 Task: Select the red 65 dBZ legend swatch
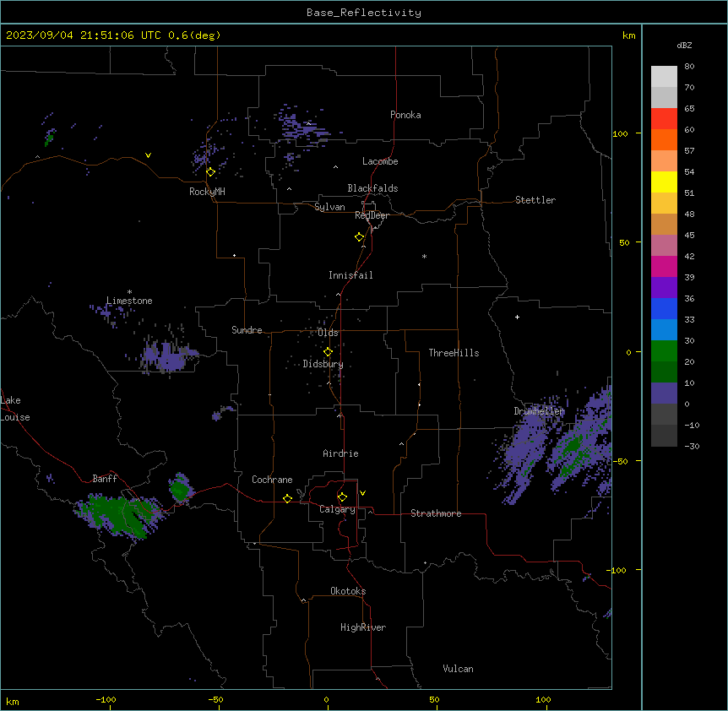664,119
